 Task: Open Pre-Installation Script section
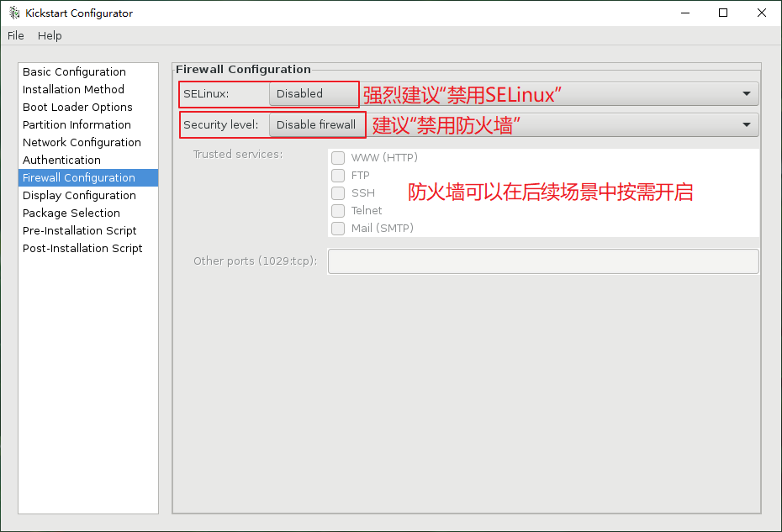click(x=88, y=231)
